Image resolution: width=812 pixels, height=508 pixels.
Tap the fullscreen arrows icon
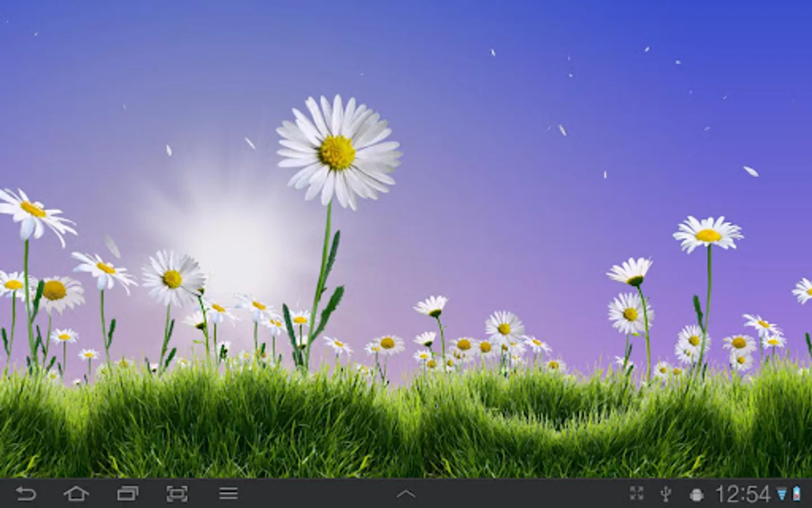pos(637,493)
